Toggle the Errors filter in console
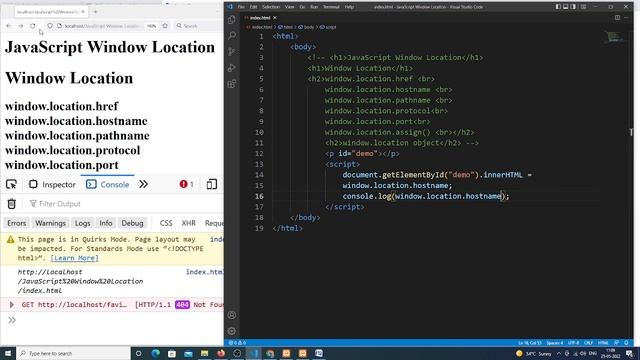 click(17, 223)
